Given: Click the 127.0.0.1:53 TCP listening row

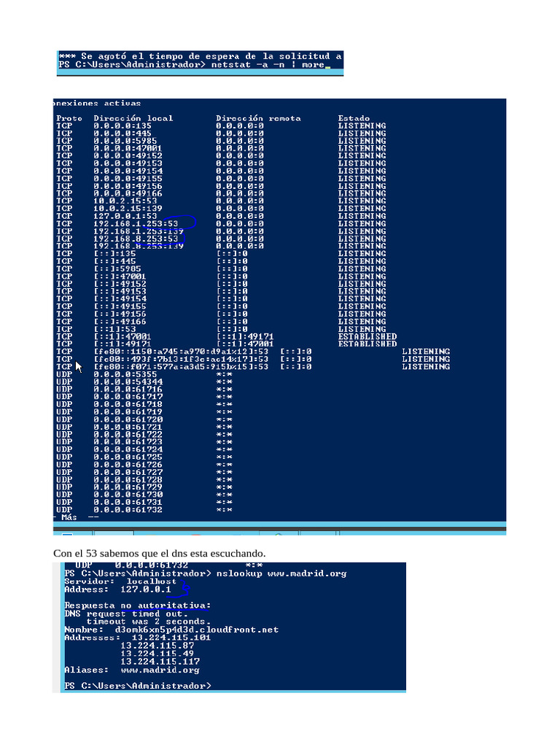Looking at the screenshot, I should (x=221, y=216).
